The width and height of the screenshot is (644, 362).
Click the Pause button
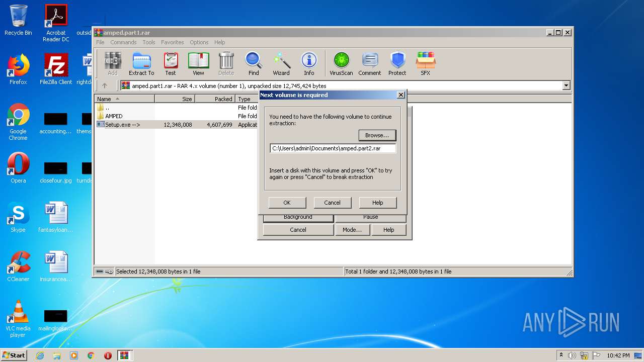371,218
